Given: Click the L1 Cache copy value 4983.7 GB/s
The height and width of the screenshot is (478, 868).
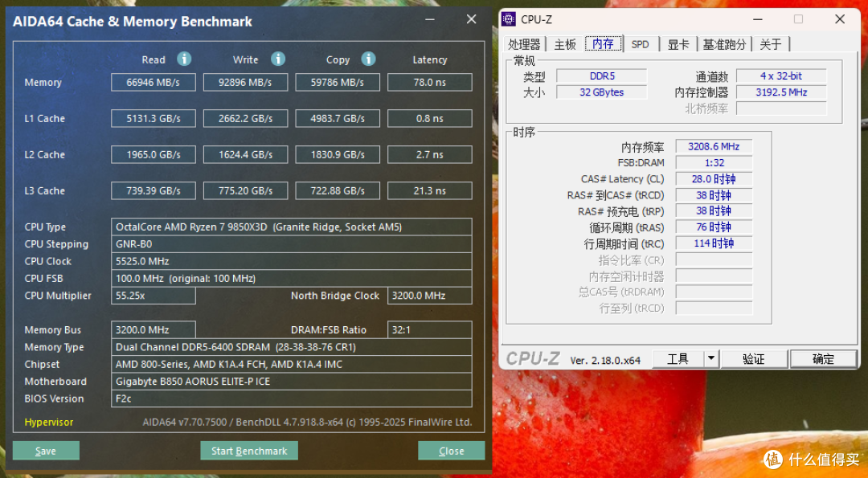Looking at the screenshot, I should click(x=338, y=118).
